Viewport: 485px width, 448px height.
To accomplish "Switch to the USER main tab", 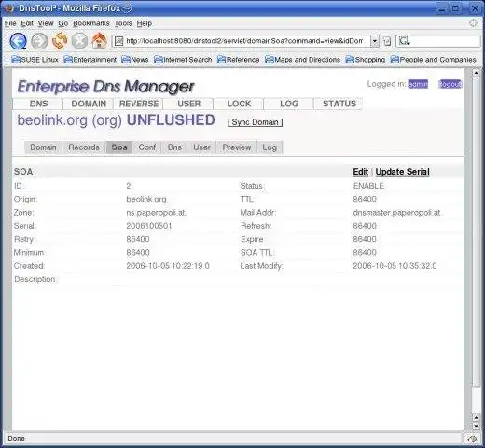I will point(189,104).
